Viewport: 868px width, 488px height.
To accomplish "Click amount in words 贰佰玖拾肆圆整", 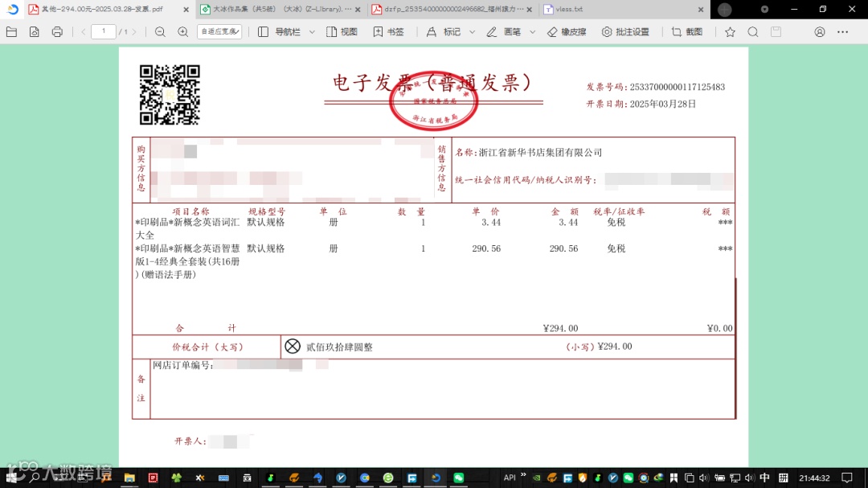I will pyautogui.click(x=339, y=347).
